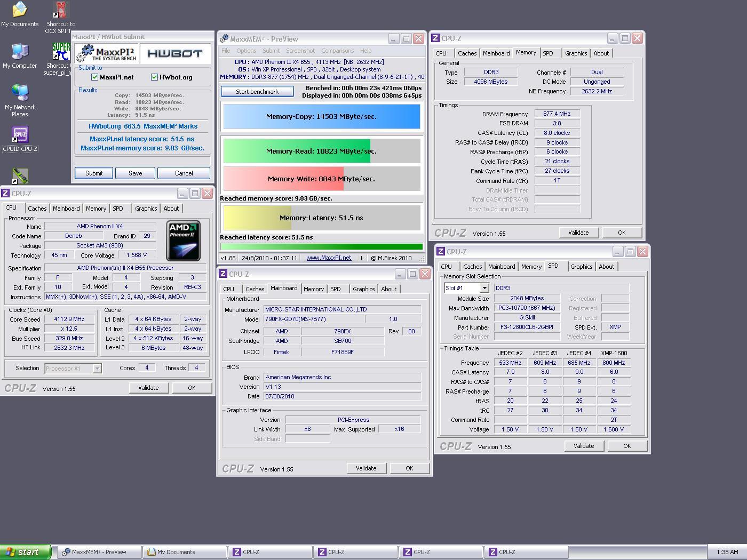The height and width of the screenshot is (560, 747).
Task: Click Part Number F3-12800CL6-2GBPI field
Action: tap(527, 327)
